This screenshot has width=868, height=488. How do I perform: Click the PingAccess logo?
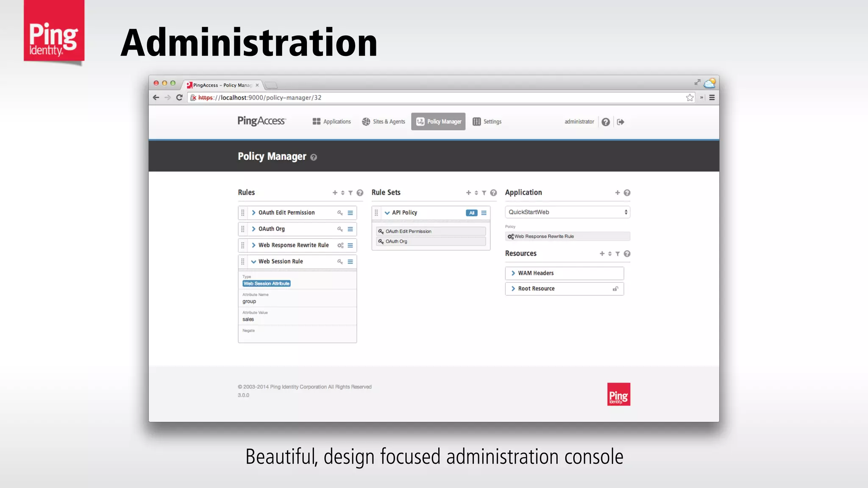tap(262, 121)
